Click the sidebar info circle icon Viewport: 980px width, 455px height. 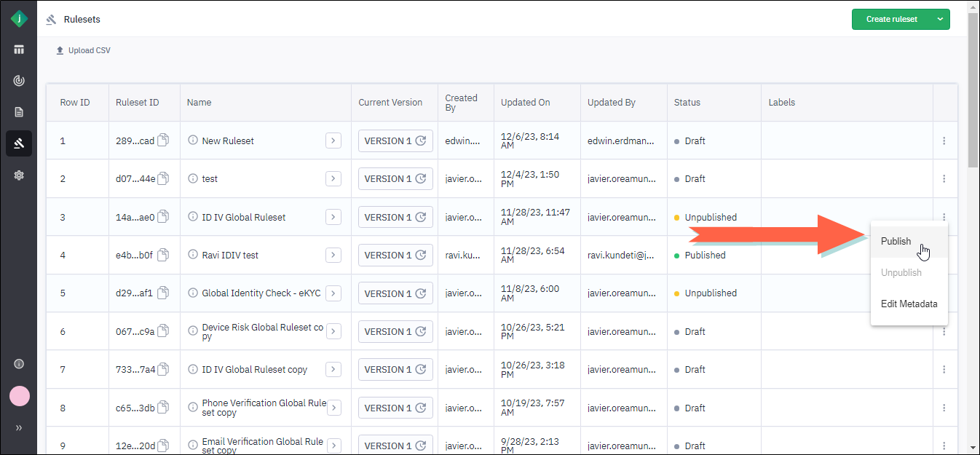(x=19, y=364)
